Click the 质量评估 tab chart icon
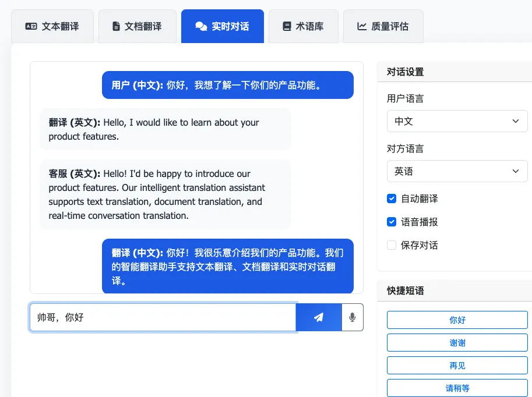Screen dimensions: 532x397 coord(362,26)
